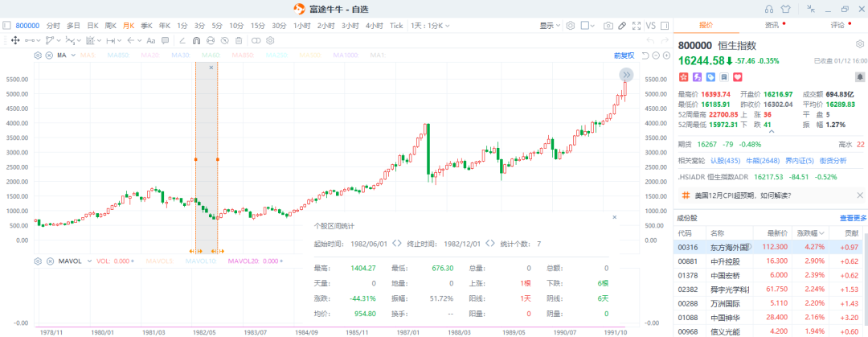Select the move/pan cursor tool
Screen dimensions: 868x337
tap(15, 40)
